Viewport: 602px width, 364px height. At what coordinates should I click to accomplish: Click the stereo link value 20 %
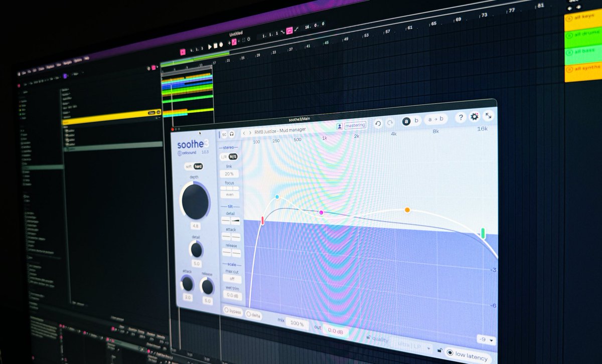229,173
